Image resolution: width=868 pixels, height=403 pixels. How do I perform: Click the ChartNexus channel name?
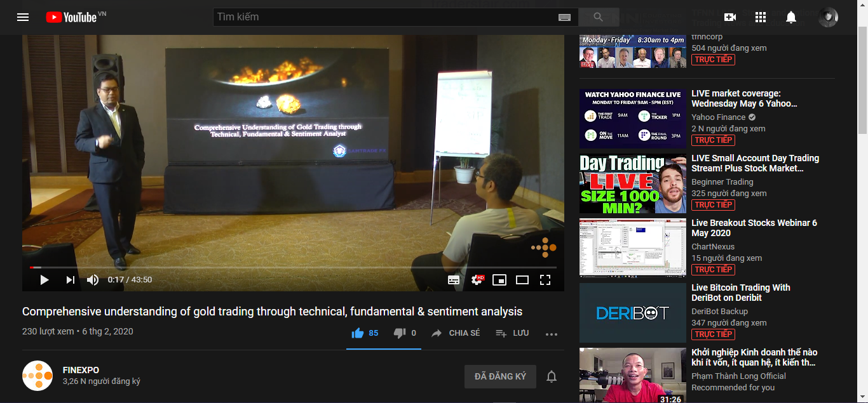(713, 247)
